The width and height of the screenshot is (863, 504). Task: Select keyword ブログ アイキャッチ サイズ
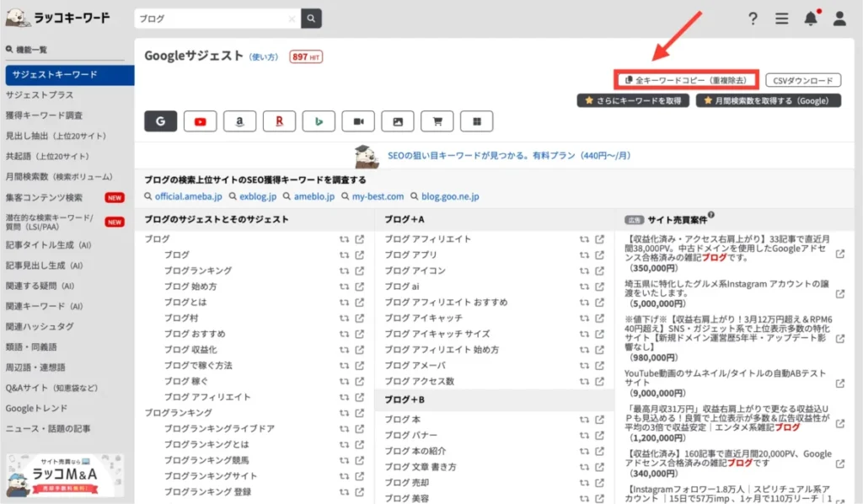click(437, 334)
